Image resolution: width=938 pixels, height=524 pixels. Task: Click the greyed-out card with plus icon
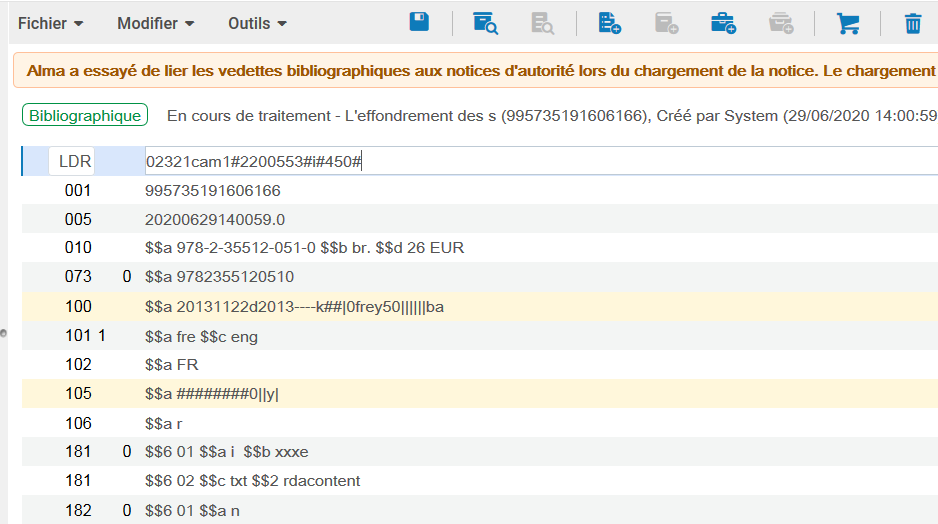tap(666, 23)
